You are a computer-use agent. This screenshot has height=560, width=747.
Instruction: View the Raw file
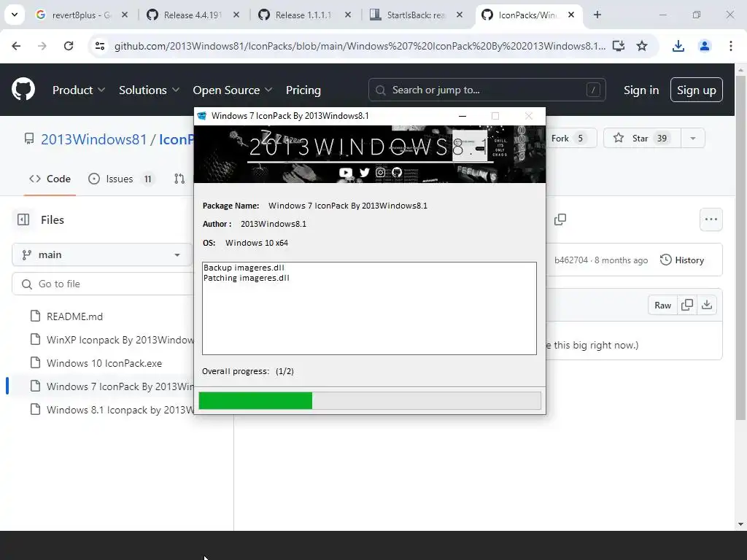tap(662, 306)
